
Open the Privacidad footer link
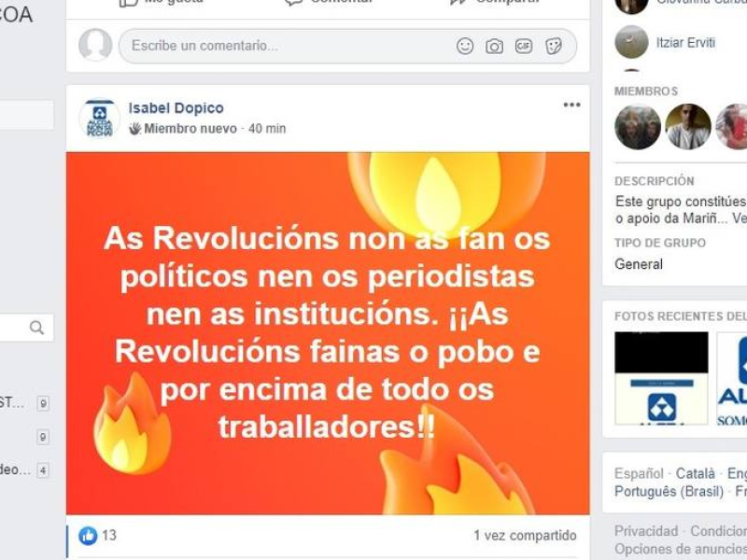pyautogui.click(x=646, y=531)
